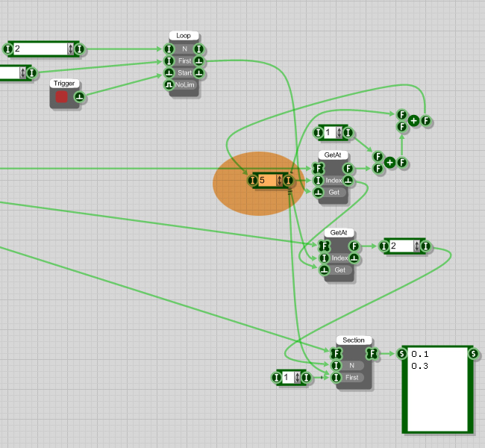Click the red Trigger button
Screen dimensions: 485x448
click(x=62, y=97)
